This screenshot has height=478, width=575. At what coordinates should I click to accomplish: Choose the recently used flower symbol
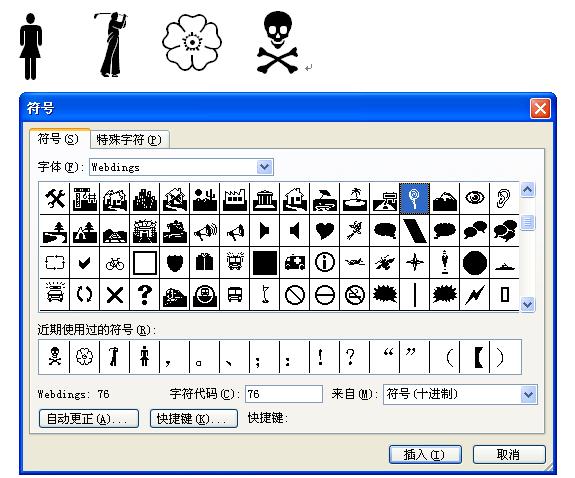point(85,357)
